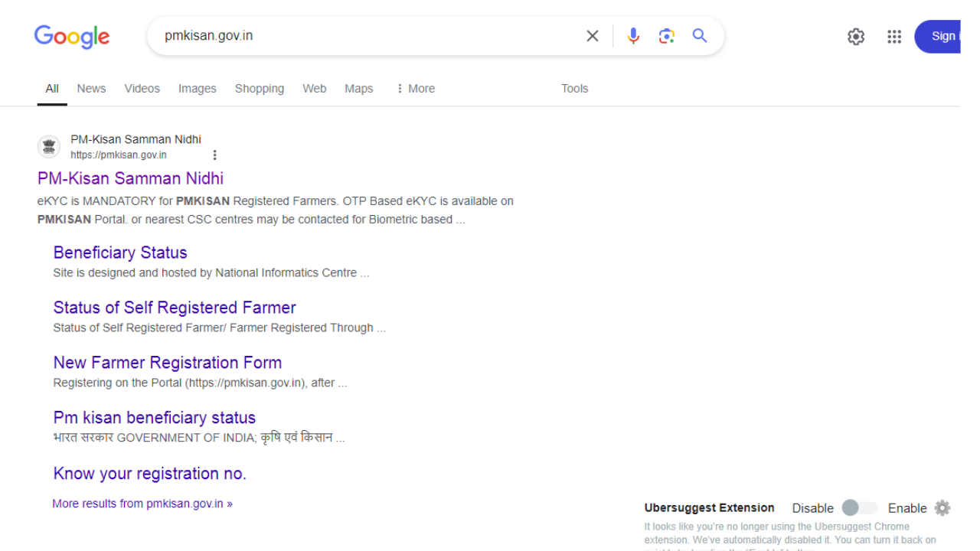
Task: Click the Sign in button
Action: 937,37
